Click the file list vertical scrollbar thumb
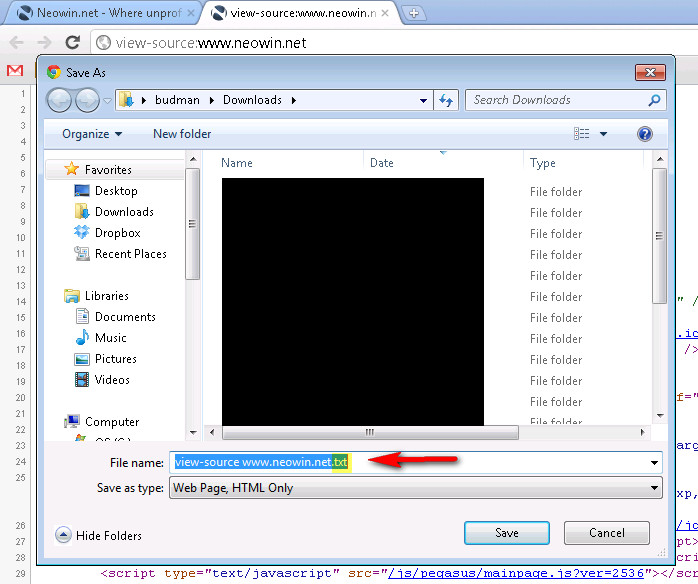The height and width of the screenshot is (584, 698). pyautogui.click(x=659, y=236)
